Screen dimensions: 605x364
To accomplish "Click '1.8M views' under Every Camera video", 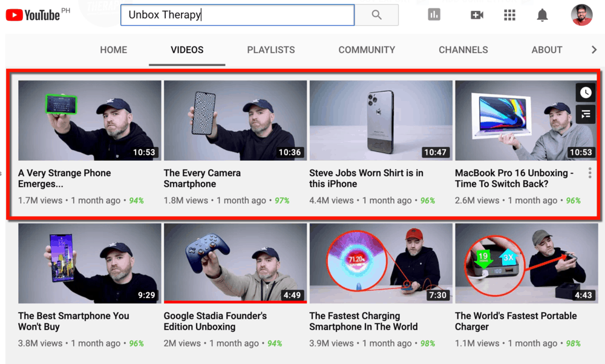I will tap(186, 201).
